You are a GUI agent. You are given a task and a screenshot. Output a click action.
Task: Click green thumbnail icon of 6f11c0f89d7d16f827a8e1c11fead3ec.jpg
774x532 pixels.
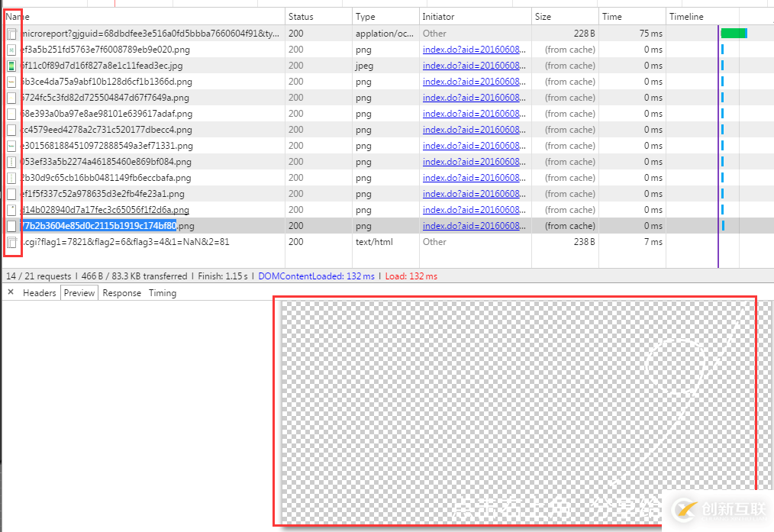tap(12, 66)
